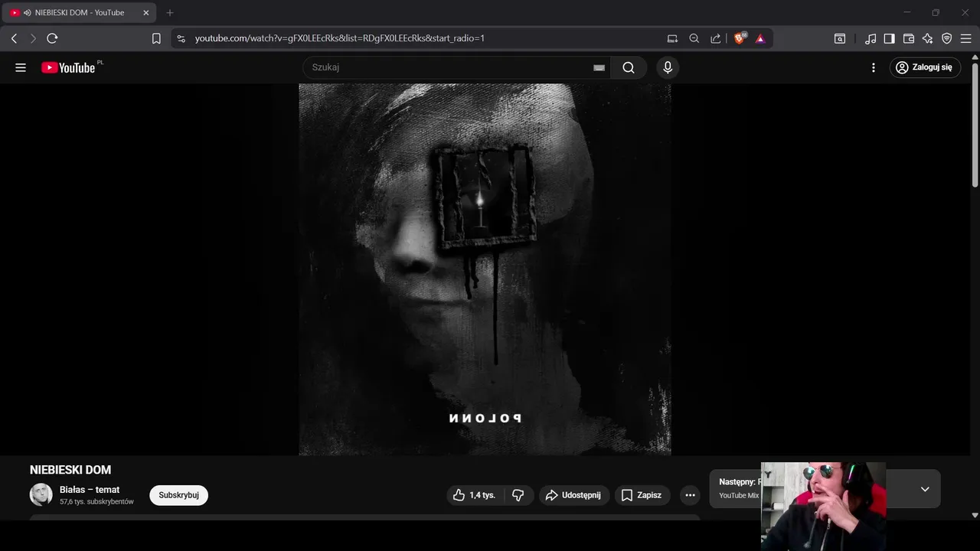
Task: View site information icon in address bar
Action: point(181,38)
